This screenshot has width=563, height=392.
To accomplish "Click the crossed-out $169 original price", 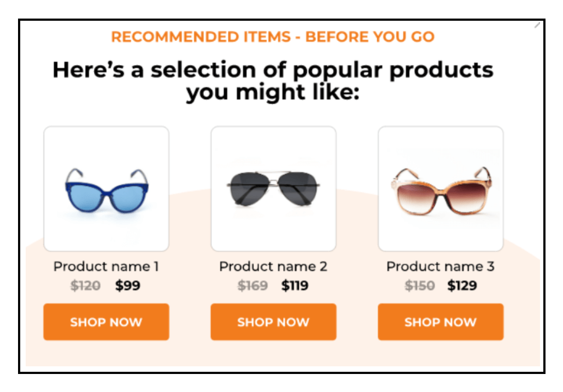I will coord(253,286).
